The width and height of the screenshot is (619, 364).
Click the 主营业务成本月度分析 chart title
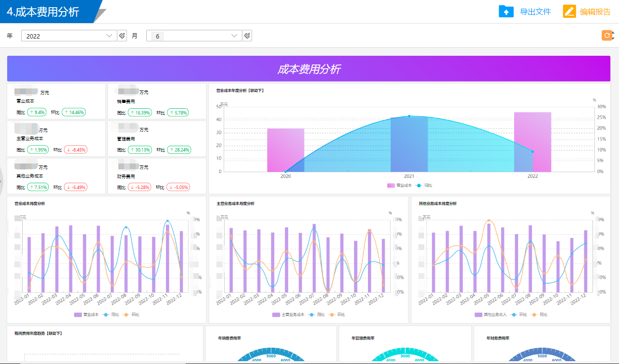pyautogui.click(x=236, y=203)
